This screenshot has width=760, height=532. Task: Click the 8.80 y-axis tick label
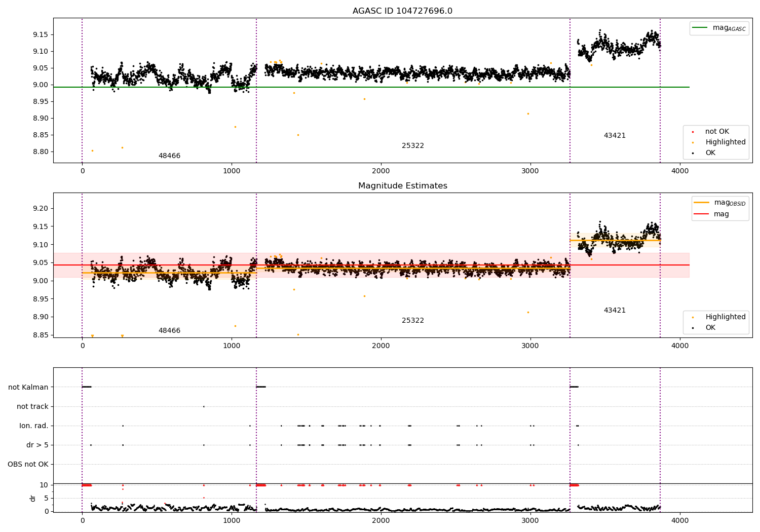pyautogui.click(x=41, y=152)
